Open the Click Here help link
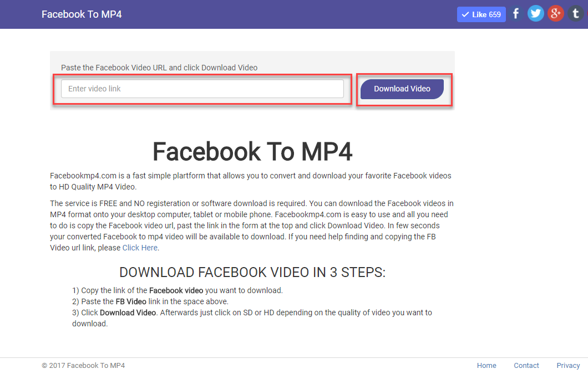The height and width of the screenshot is (374, 588). click(x=140, y=248)
